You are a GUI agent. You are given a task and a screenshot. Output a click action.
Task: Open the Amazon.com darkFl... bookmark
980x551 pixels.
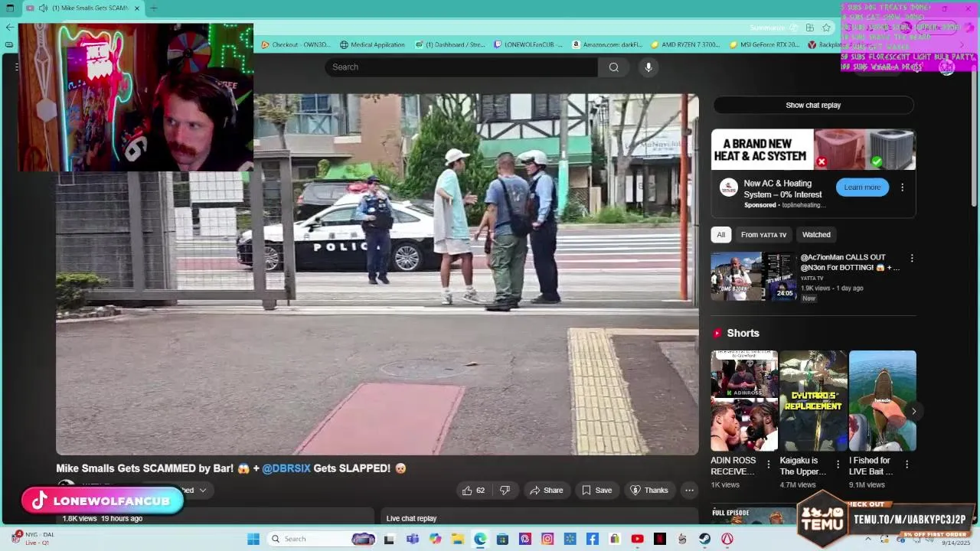pos(607,45)
